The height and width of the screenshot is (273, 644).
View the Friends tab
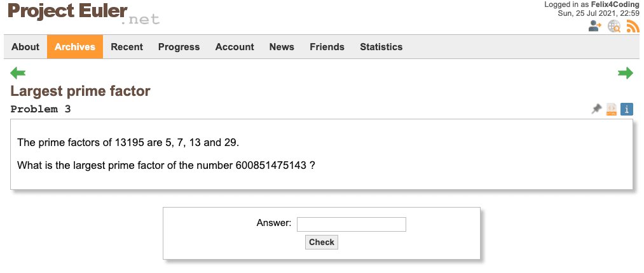(x=327, y=47)
